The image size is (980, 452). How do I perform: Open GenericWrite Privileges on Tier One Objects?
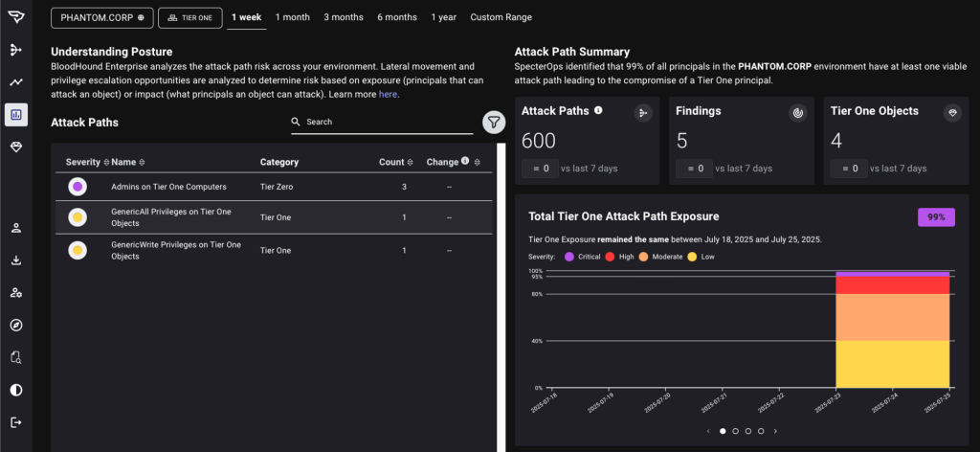click(274, 250)
